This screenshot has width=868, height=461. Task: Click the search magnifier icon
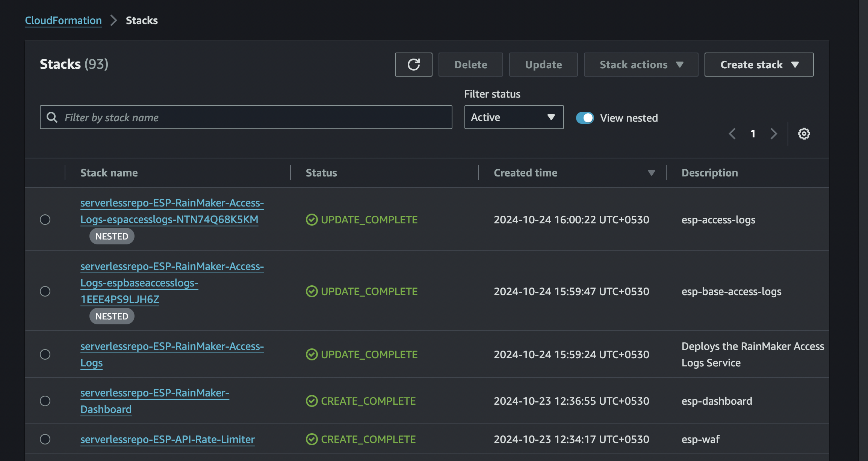(52, 118)
